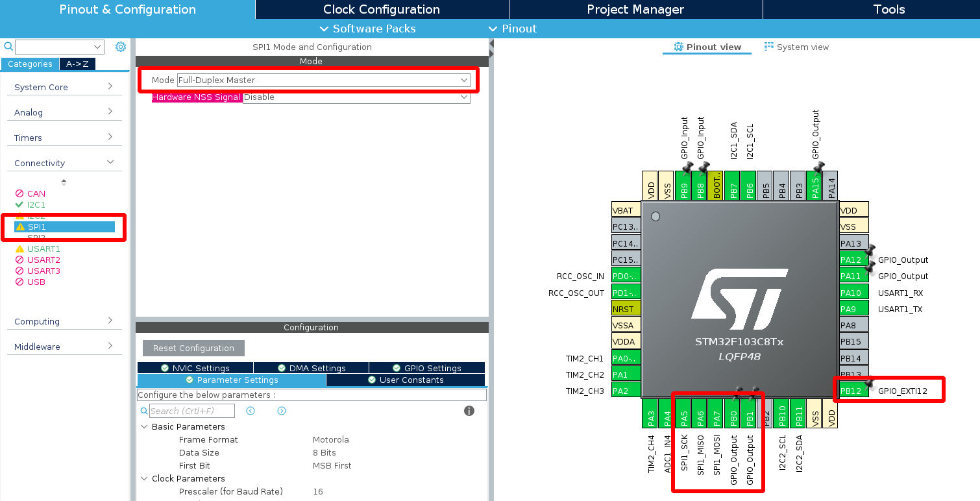
Task: Go to previous search result arrow icon
Action: pos(251,411)
